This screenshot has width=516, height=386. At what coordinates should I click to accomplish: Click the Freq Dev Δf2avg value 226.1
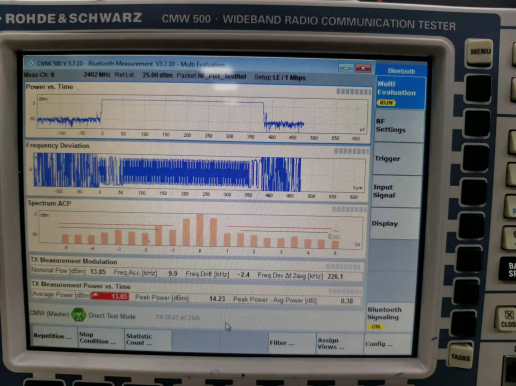click(x=335, y=276)
